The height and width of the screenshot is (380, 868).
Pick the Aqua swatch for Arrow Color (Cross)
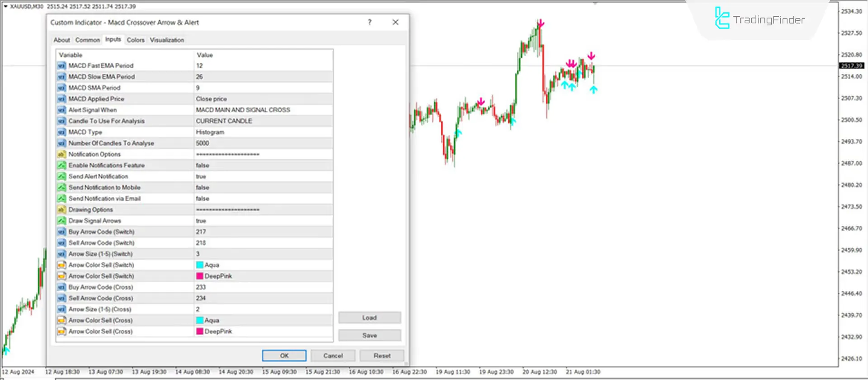199,320
